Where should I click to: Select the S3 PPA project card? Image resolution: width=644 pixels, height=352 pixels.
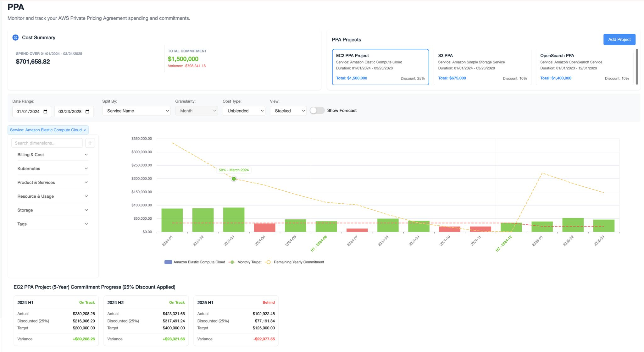pos(482,67)
